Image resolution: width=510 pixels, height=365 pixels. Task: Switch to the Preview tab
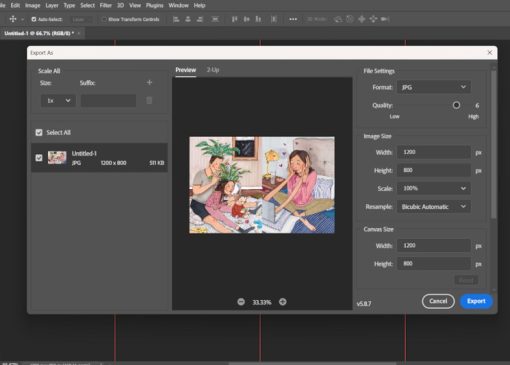[186, 70]
